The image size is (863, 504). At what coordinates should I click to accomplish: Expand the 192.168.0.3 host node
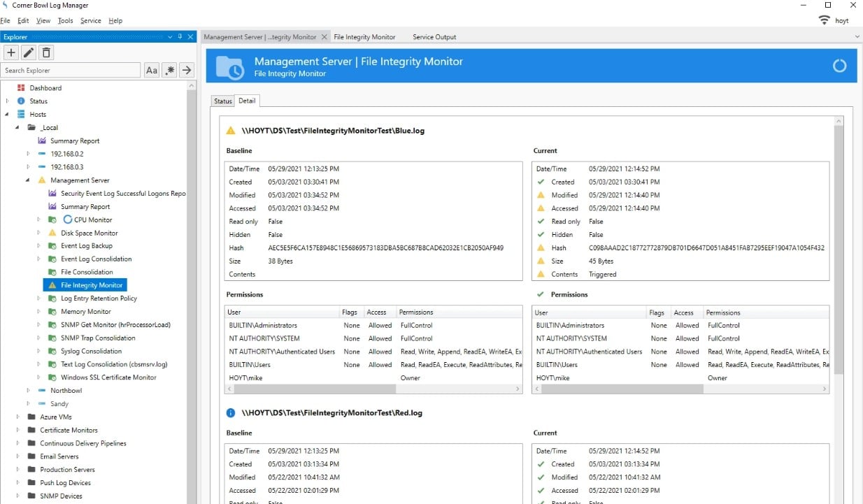point(29,167)
